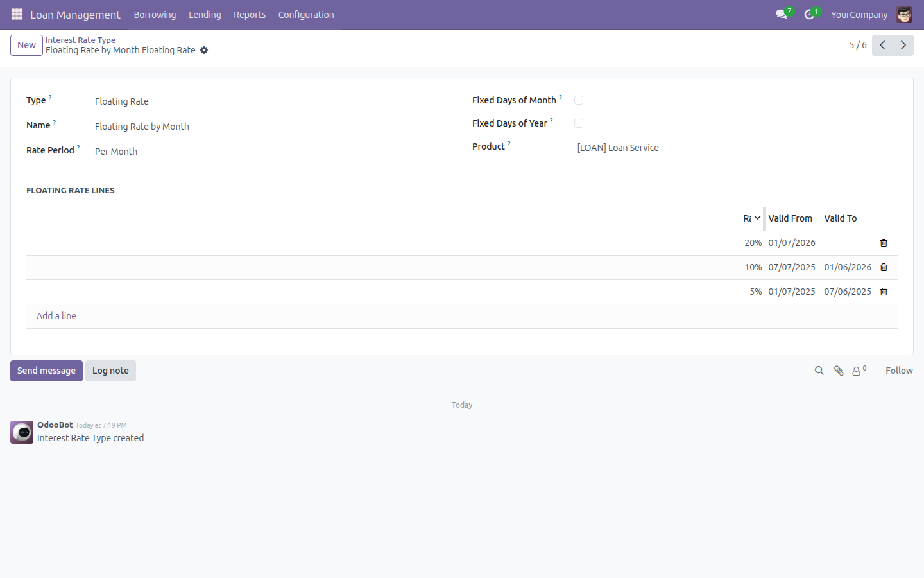
Task: Open the optional columns dropdown in rate lines
Action: click(x=758, y=218)
